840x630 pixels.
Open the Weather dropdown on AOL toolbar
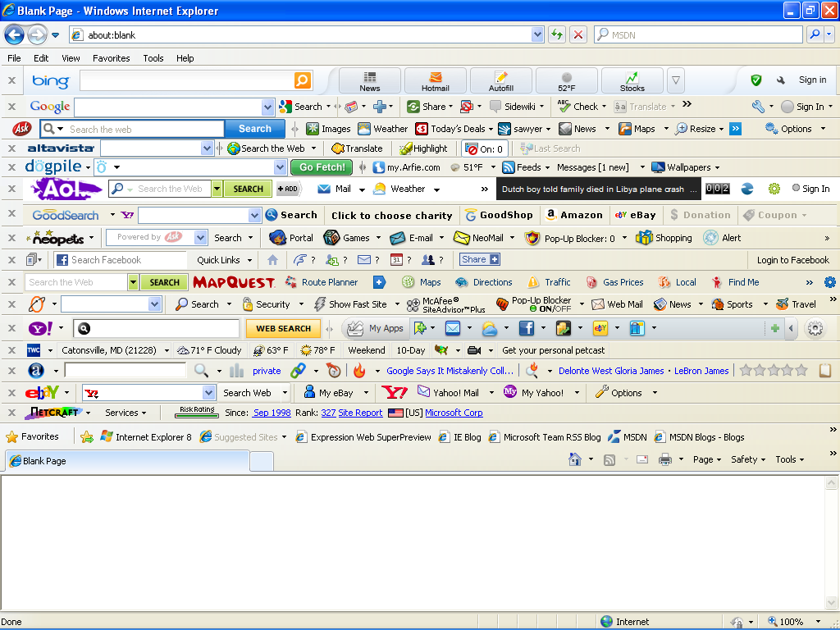click(407, 189)
